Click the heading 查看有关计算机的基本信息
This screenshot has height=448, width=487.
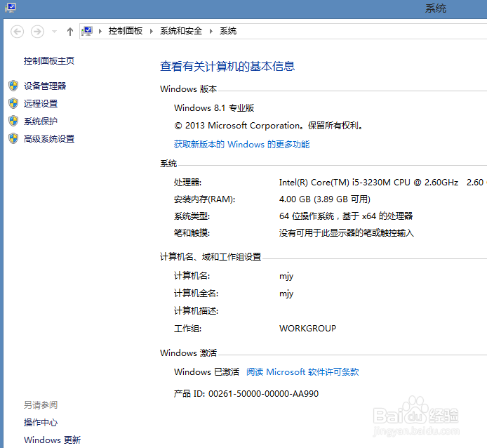point(227,66)
